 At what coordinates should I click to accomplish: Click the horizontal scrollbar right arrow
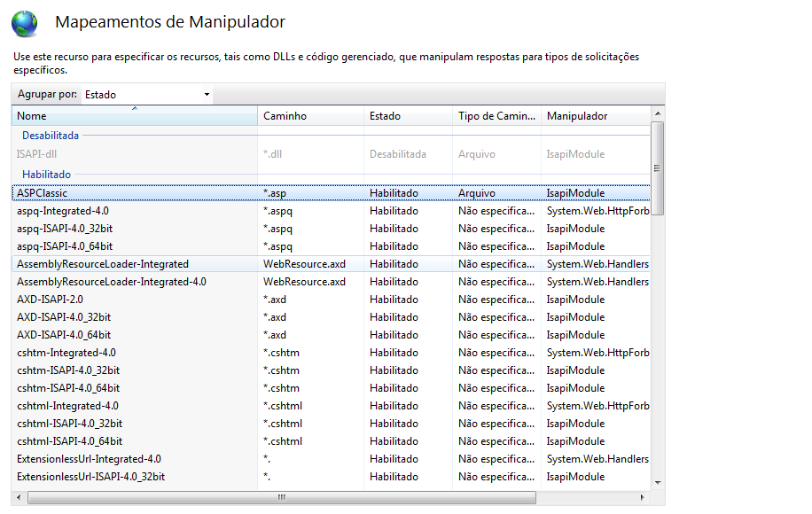click(644, 498)
